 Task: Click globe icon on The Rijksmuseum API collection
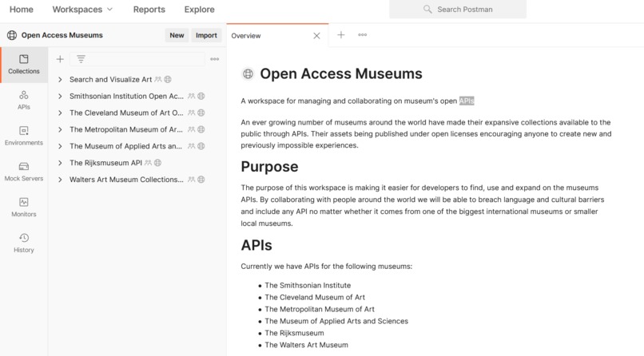157,163
